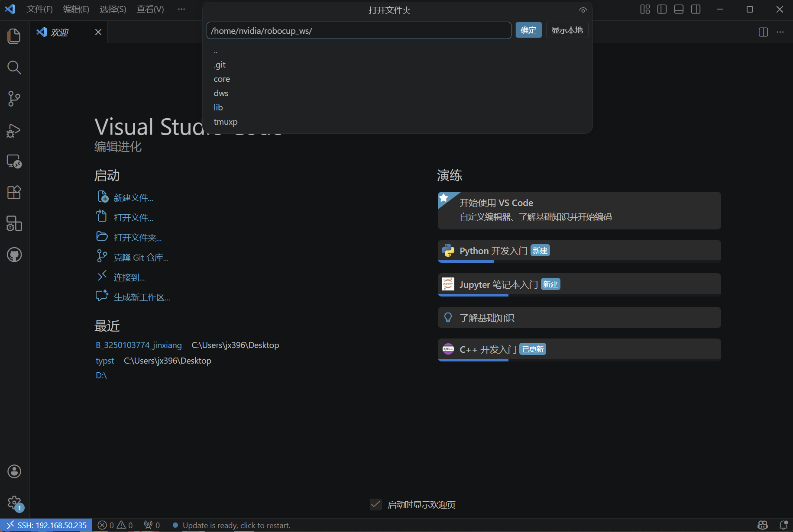Click the 克隆 Git 仓库... link

pos(141,258)
